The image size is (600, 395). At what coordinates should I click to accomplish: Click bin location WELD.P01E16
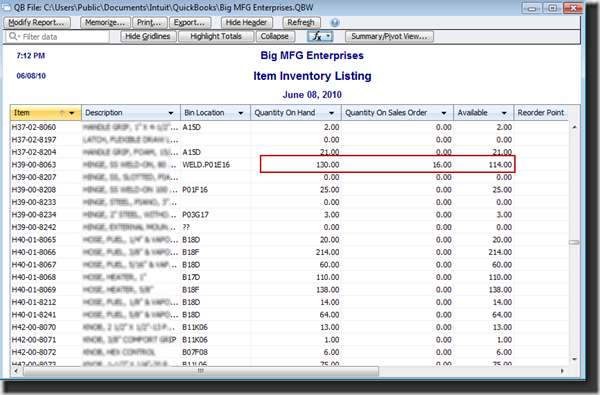[x=206, y=165]
